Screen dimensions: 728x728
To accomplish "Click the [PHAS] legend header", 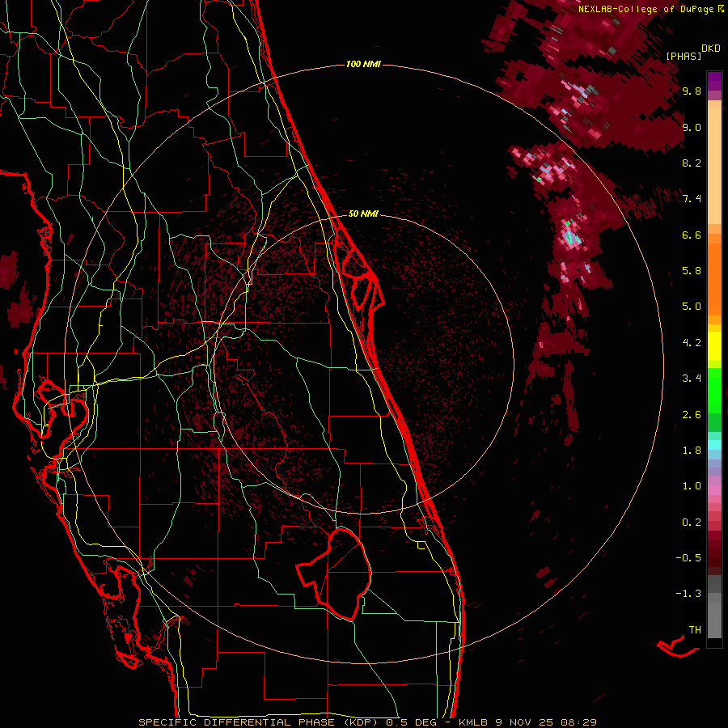I will point(684,56).
